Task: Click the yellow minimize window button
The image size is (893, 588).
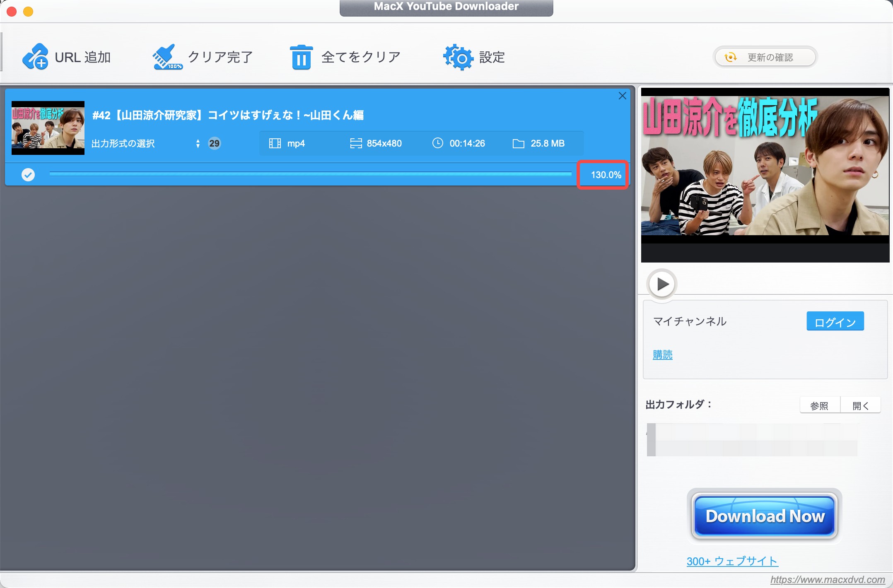Action: click(28, 12)
